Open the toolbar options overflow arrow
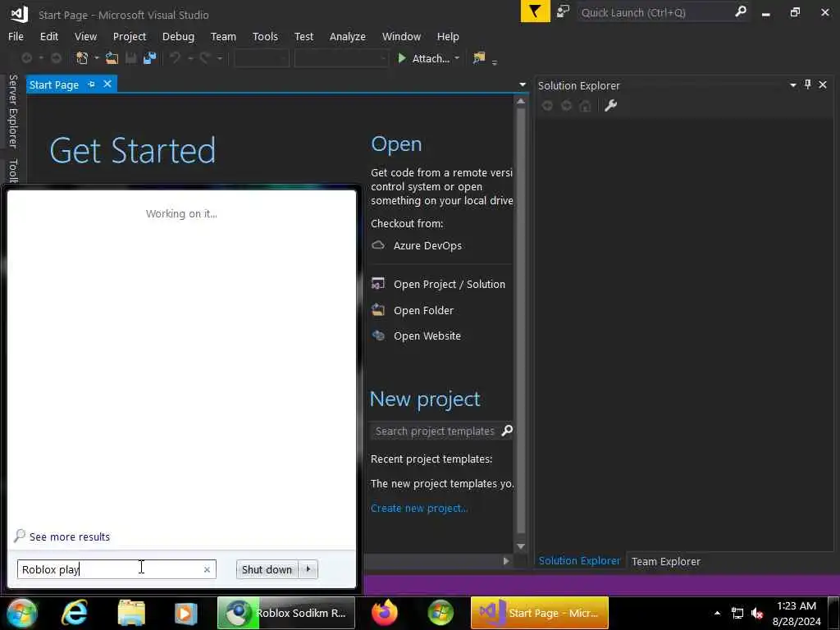 pos(495,62)
